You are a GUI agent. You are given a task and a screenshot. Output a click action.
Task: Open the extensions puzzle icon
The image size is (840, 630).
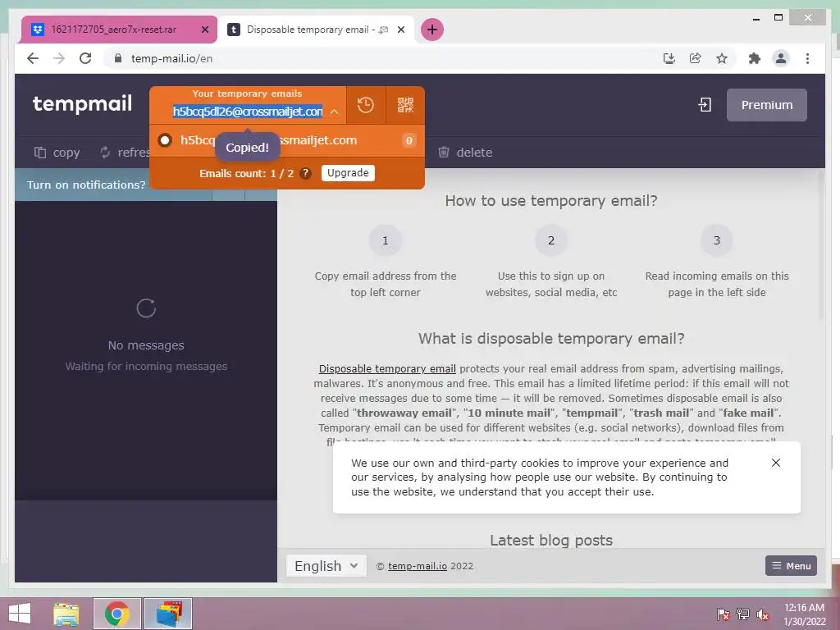[x=755, y=58]
